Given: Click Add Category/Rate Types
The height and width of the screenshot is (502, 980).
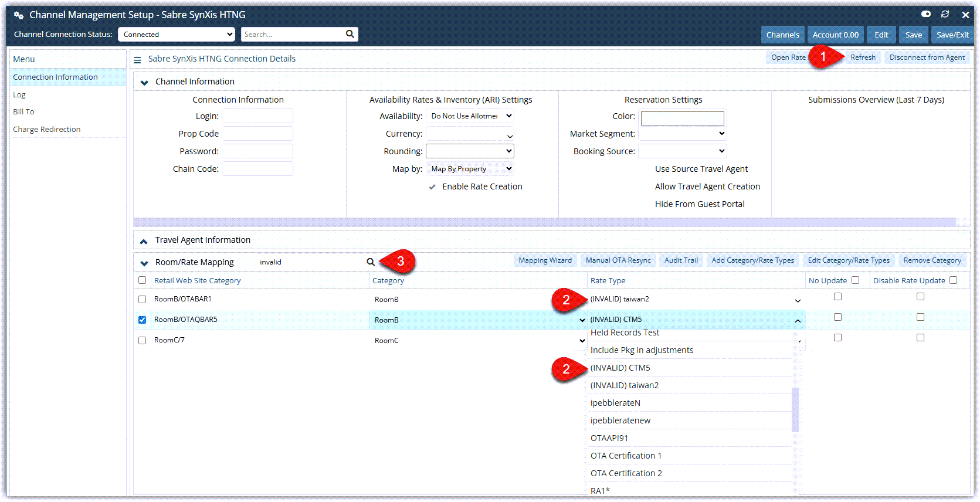Looking at the screenshot, I should click(x=753, y=260).
